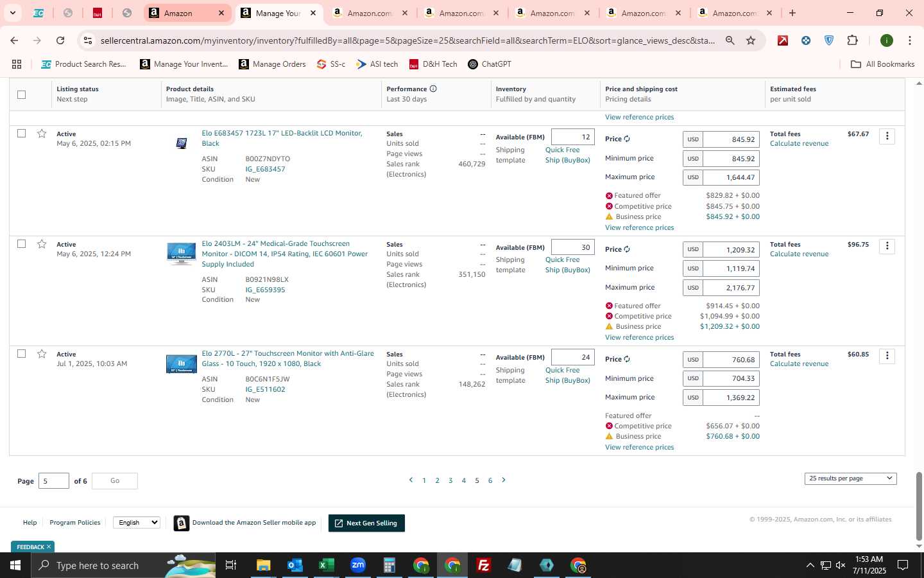Viewport: 924px width, 578px height.
Task: Open actions menu for Elo 2770L row
Action: tap(887, 356)
